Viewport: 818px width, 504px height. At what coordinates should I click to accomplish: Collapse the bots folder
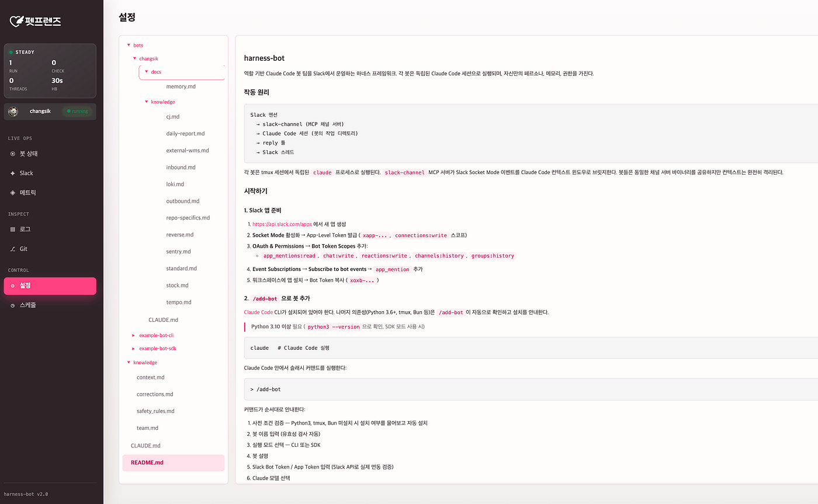pyautogui.click(x=129, y=45)
